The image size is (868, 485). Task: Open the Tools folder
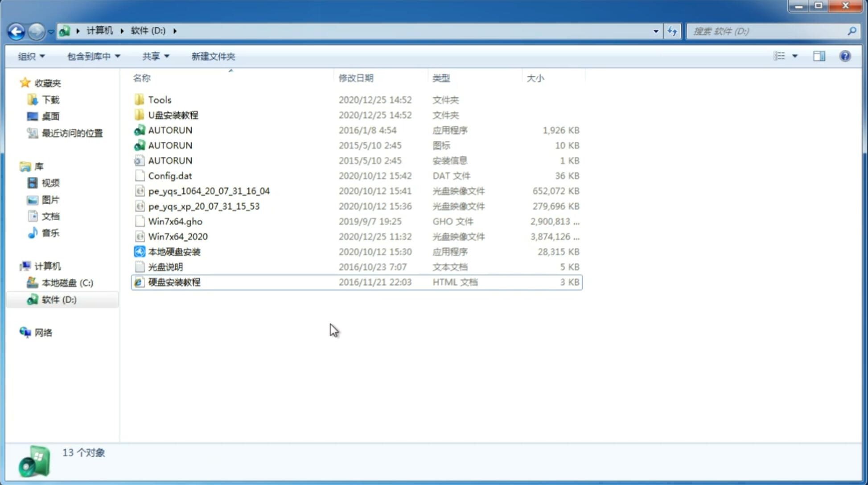pyautogui.click(x=159, y=99)
